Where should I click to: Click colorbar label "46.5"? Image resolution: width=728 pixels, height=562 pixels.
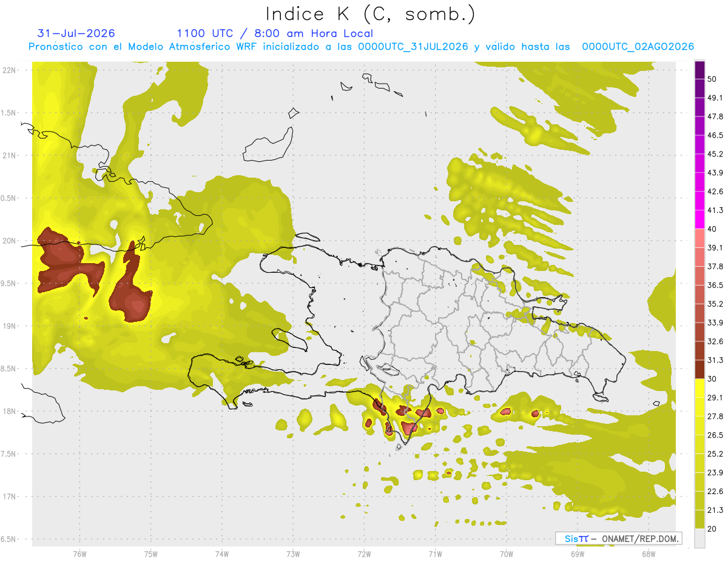tap(715, 135)
